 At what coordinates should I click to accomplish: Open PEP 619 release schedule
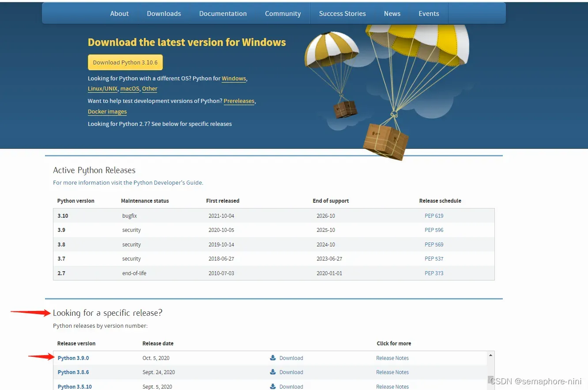point(434,216)
